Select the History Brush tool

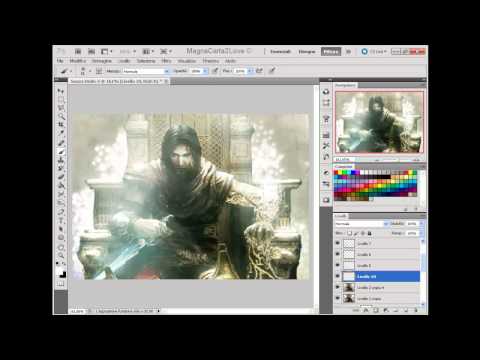tap(61, 168)
